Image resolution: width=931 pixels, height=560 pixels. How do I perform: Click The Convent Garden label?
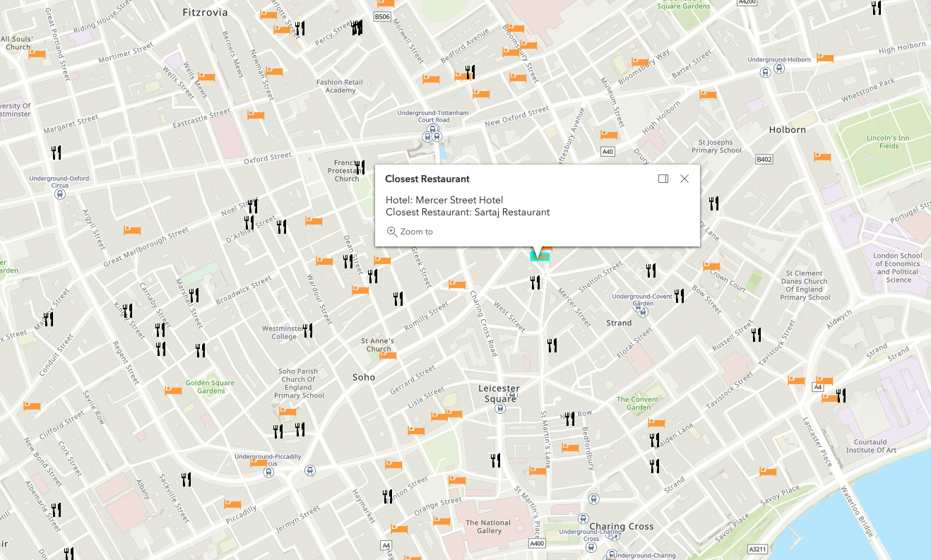click(x=638, y=403)
